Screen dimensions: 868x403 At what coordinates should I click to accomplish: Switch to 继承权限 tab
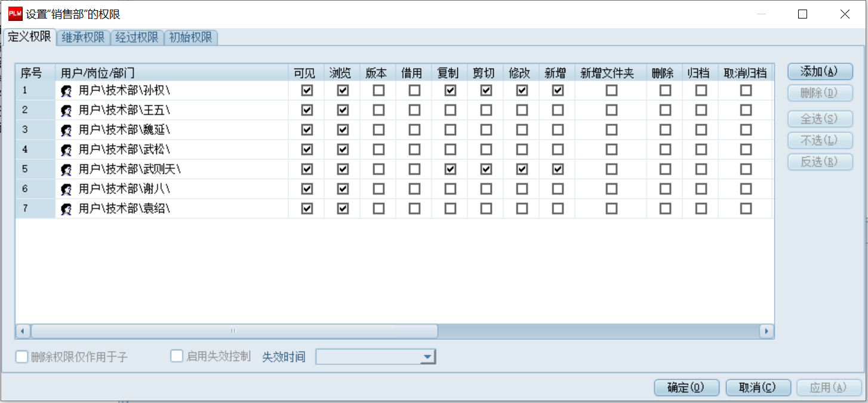tap(83, 38)
